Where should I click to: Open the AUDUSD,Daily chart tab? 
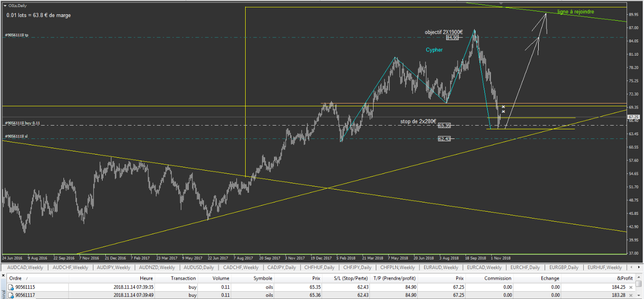tap(199, 267)
